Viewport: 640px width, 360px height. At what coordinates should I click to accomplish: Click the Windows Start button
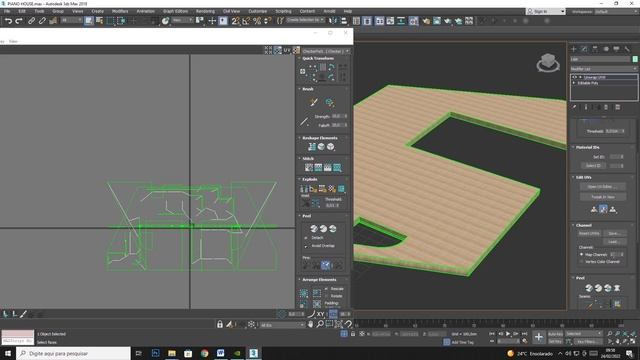[x=8, y=353]
